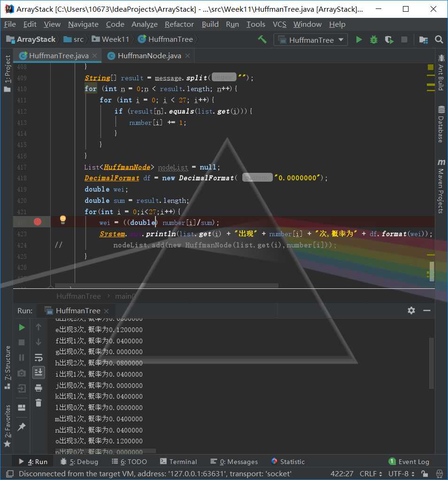Click the Search Everywhere magnifier
Viewport: 448px width, 480px height.
pyautogui.click(x=439, y=39)
